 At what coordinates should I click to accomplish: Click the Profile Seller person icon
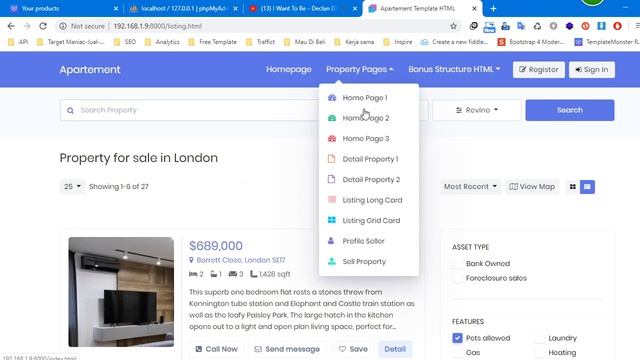click(x=331, y=240)
